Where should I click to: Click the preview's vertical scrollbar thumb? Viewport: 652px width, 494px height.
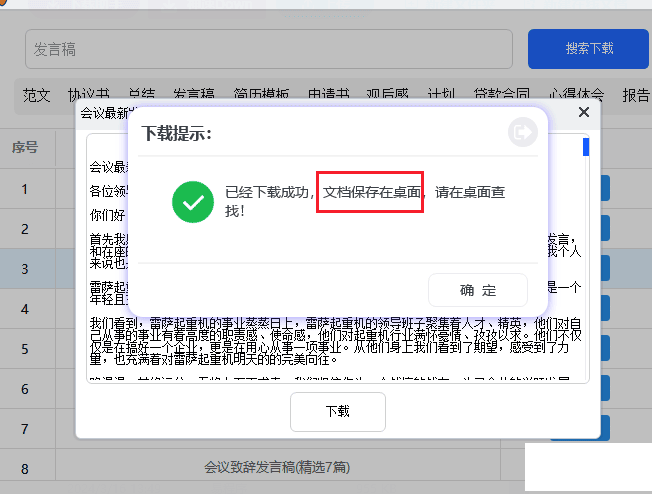(x=585, y=147)
